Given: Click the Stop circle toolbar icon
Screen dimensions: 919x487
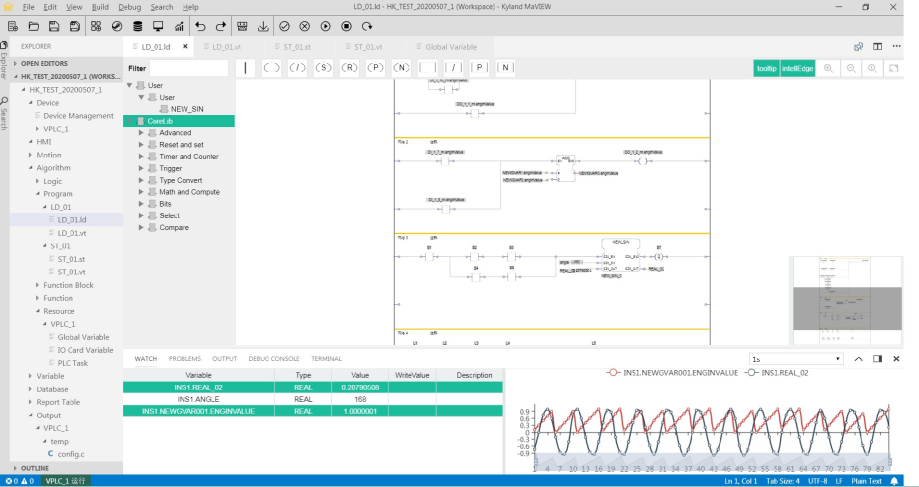Looking at the screenshot, I should pyautogui.click(x=346, y=26).
